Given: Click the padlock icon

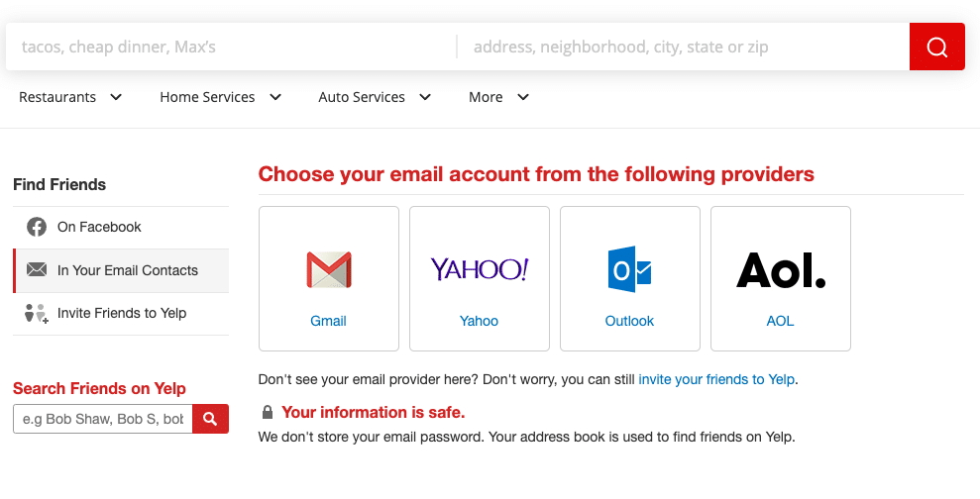Looking at the screenshot, I should tap(268, 412).
